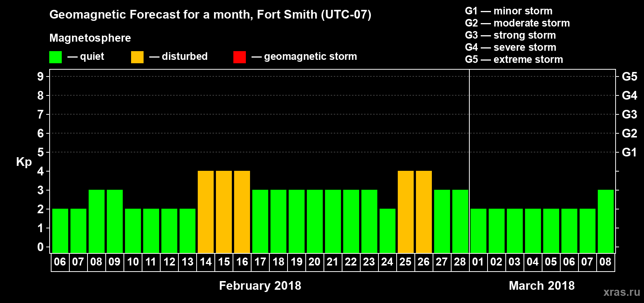644x303 pixels.
Task: Click the green bar for March 04
Action: coord(533,231)
